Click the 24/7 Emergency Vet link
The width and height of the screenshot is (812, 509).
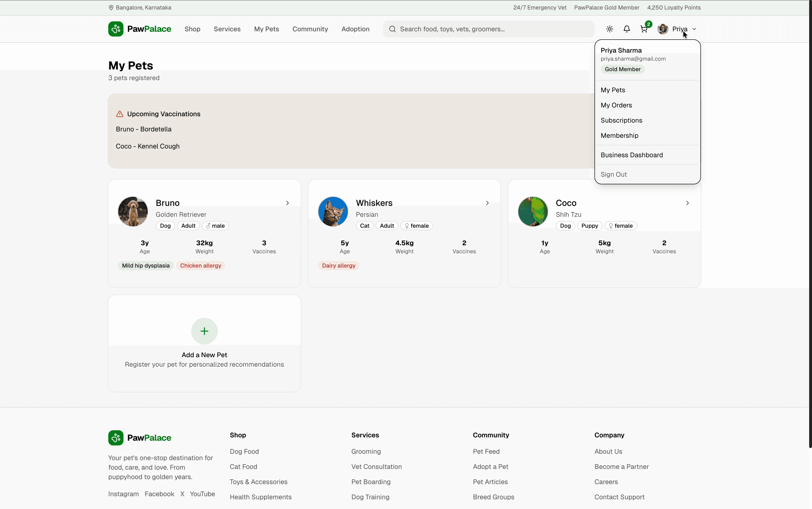pyautogui.click(x=540, y=7)
